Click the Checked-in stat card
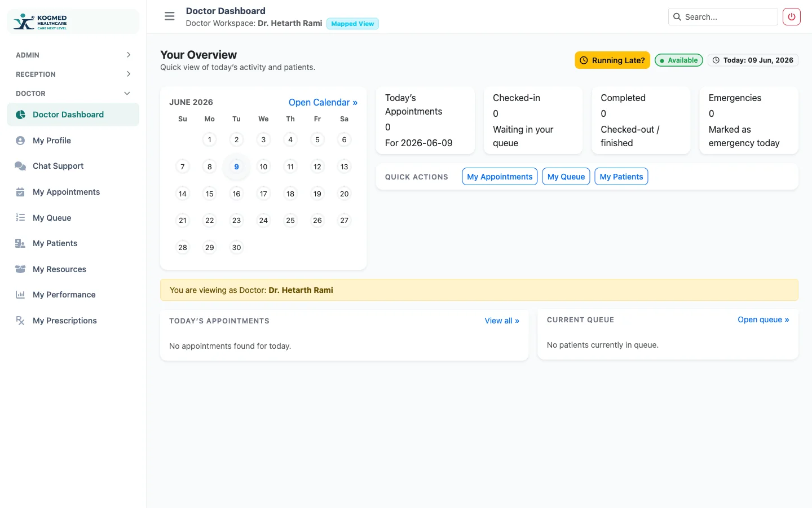The height and width of the screenshot is (508, 812). click(533, 120)
